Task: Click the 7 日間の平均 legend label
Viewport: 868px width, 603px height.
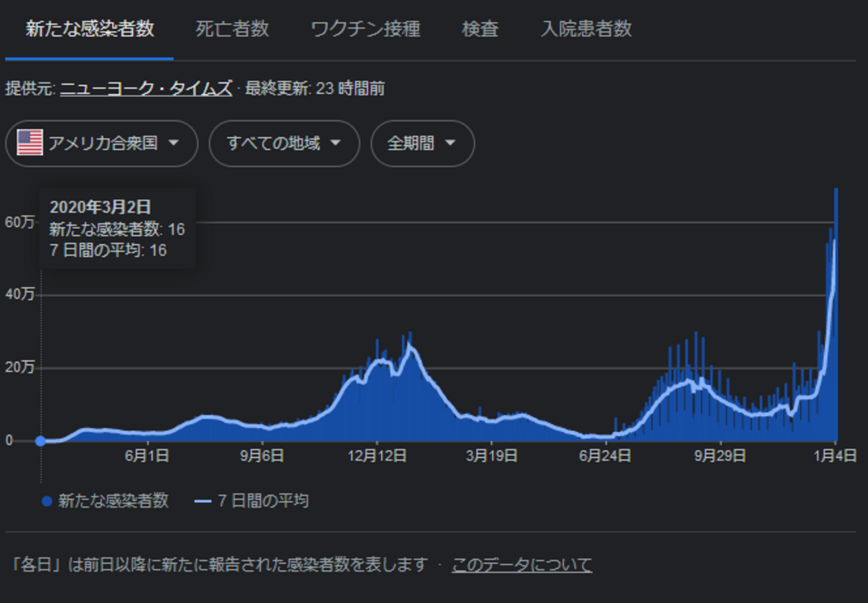Action: (x=263, y=501)
